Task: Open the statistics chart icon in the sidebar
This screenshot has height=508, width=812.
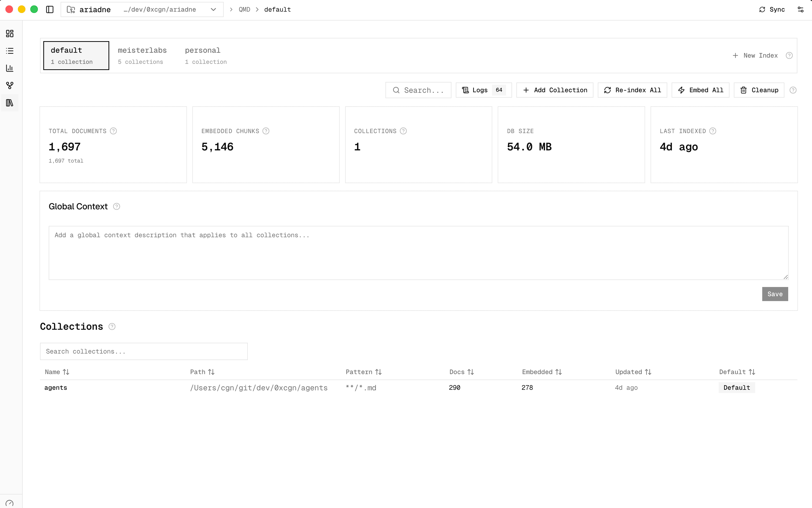Action: point(9,68)
